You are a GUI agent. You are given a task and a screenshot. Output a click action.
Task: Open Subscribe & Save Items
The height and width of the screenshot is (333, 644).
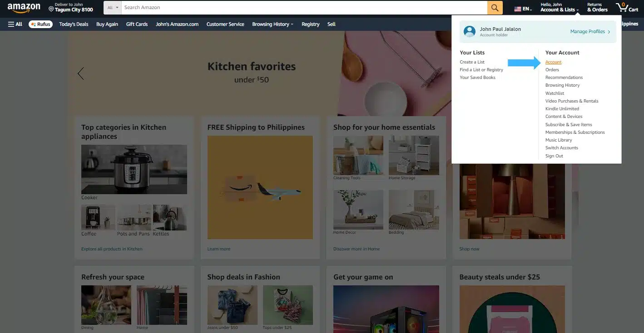569,124
